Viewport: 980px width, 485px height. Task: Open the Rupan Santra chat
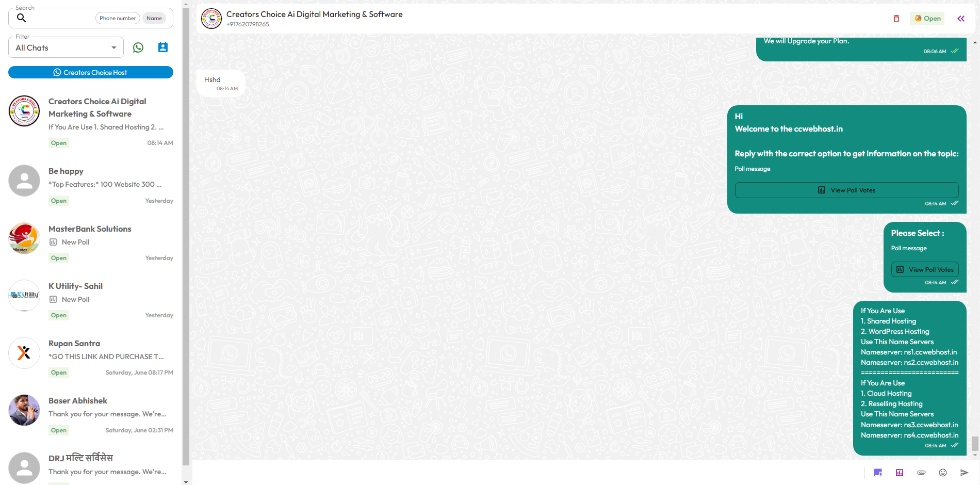click(91, 357)
